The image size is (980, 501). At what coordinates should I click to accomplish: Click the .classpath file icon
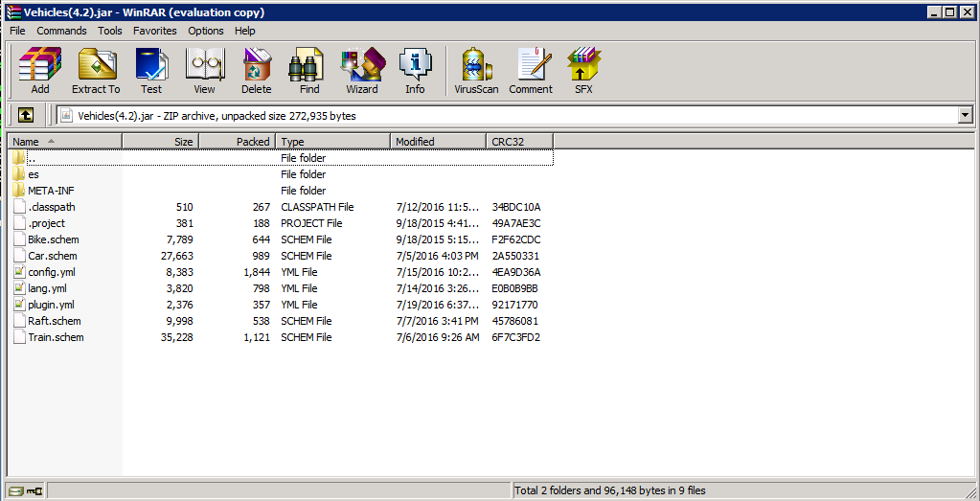[x=19, y=207]
